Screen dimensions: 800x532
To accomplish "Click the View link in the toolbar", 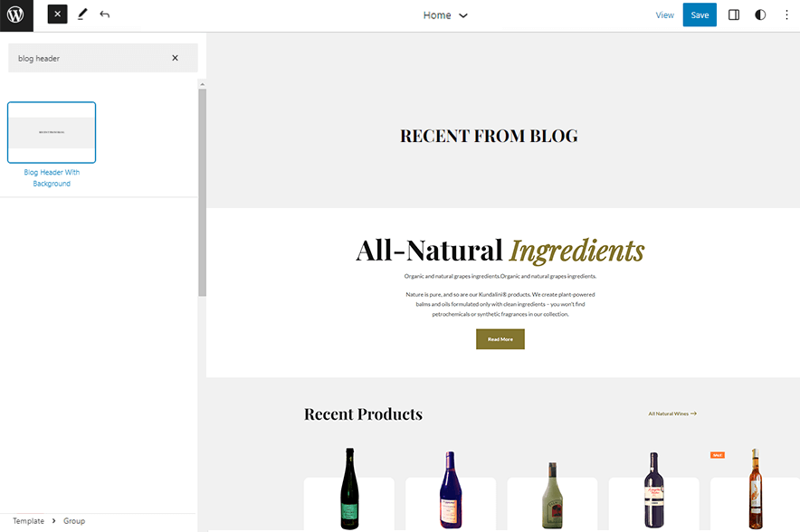I will point(665,15).
